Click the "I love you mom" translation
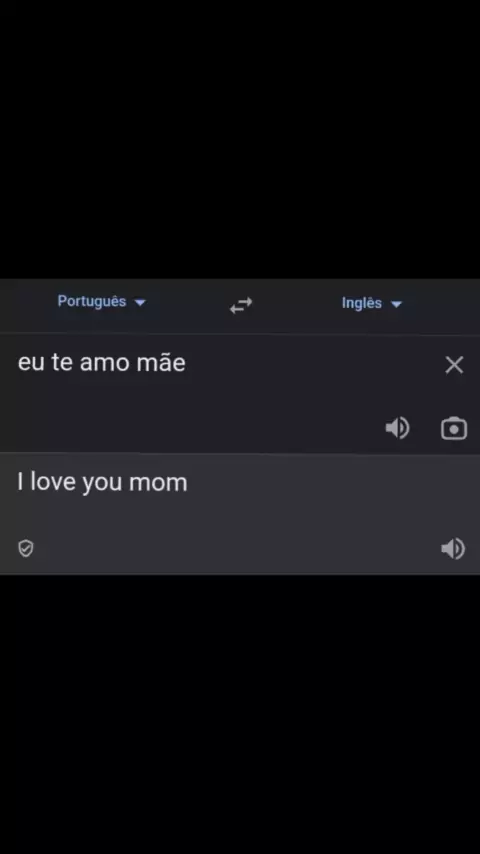The width and height of the screenshot is (480, 854). click(102, 483)
